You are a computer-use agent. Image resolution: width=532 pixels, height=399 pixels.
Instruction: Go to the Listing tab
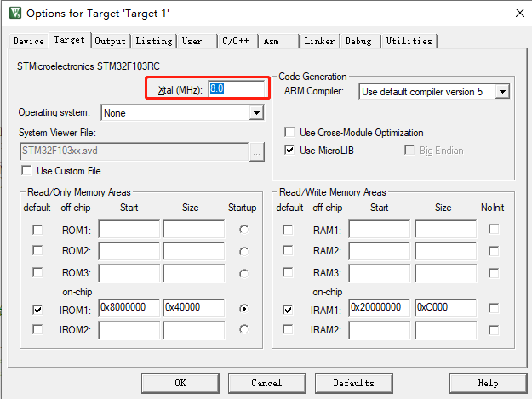(154, 41)
